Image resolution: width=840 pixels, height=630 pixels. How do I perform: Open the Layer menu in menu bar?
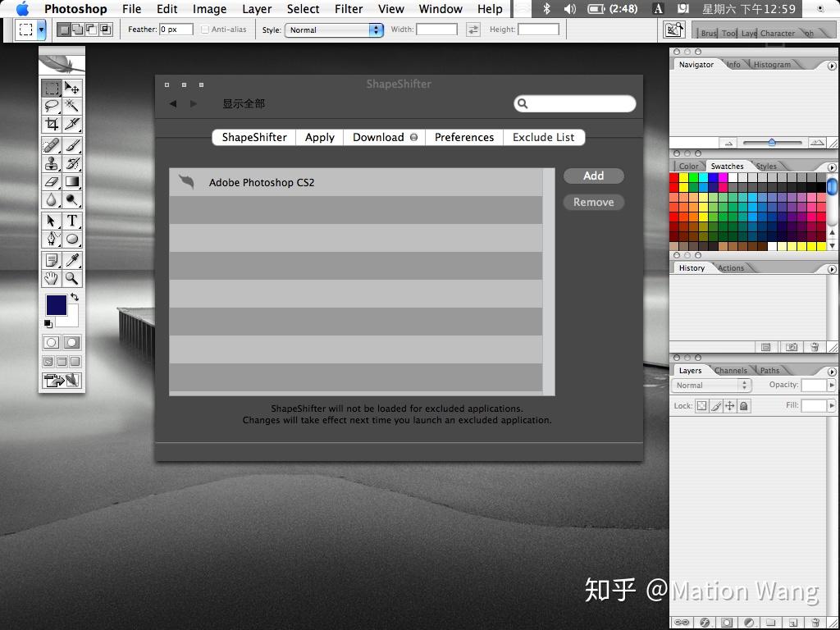(x=257, y=9)
